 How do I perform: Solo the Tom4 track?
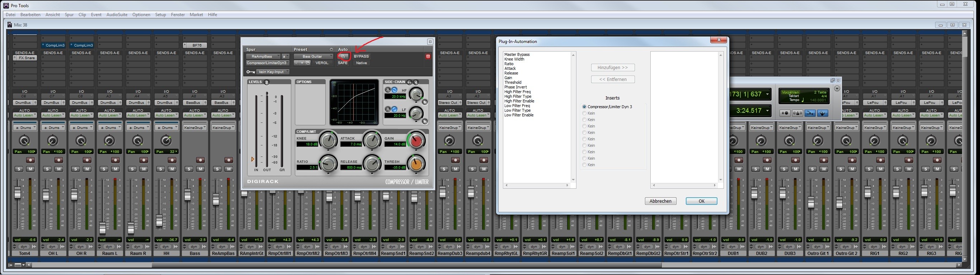pos(19,169)
